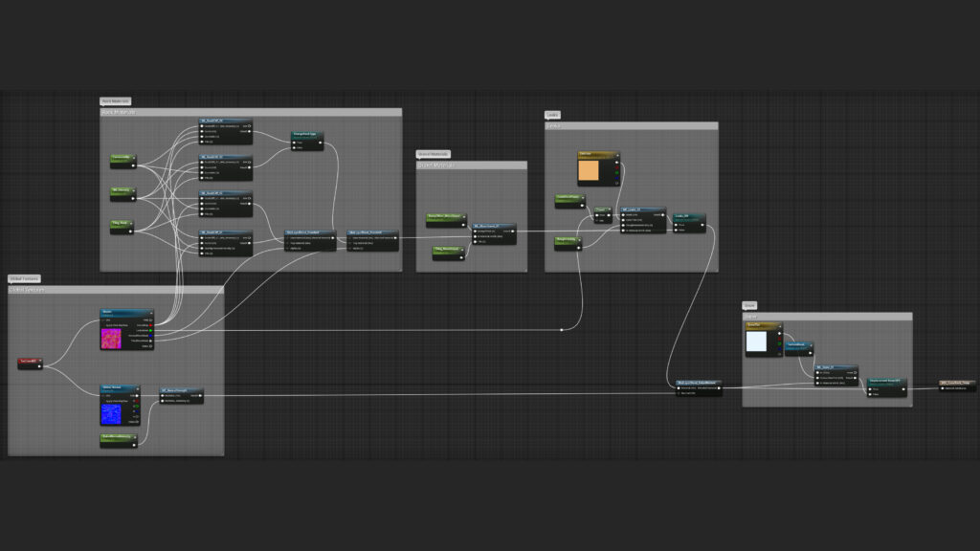Screen dimensions: 980x551
Task: Select the teal switch node in Rock Materials
Action: click(x=307, y=142)
